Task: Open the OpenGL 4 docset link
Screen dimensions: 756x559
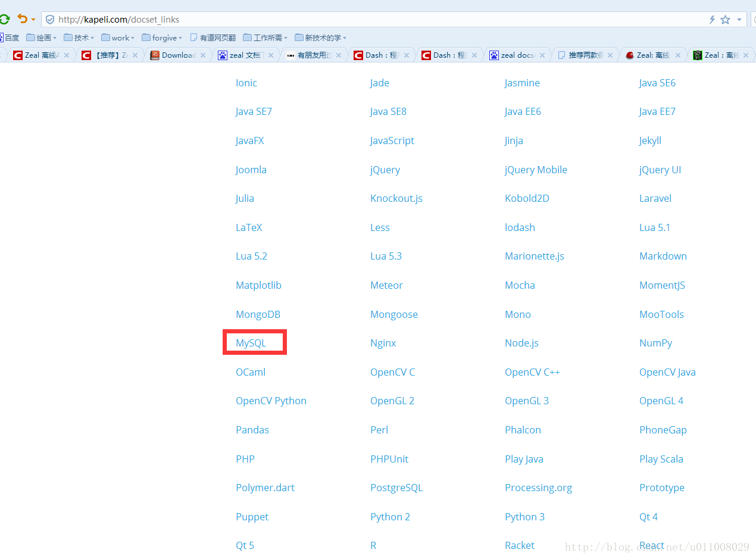Action: 661,401
